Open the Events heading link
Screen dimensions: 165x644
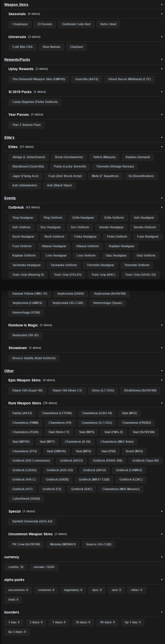pyautogui.click(x=10, y=198)
